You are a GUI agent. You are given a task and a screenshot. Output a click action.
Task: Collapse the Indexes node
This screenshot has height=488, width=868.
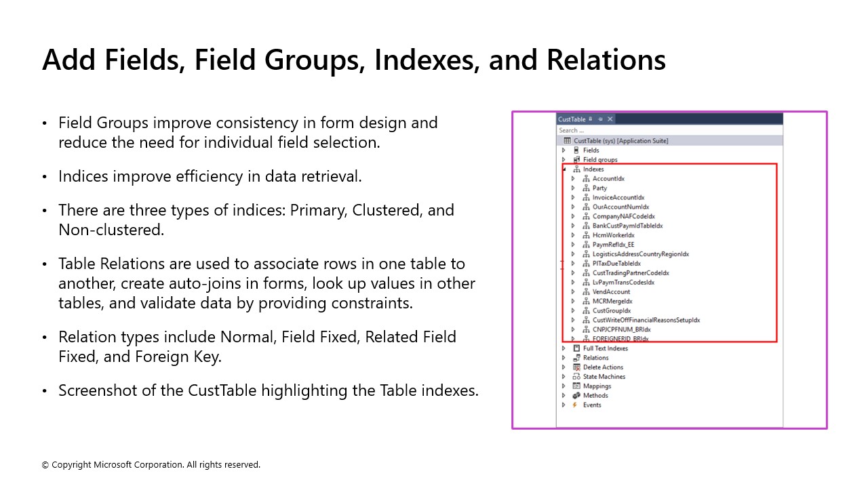(563, 169)
